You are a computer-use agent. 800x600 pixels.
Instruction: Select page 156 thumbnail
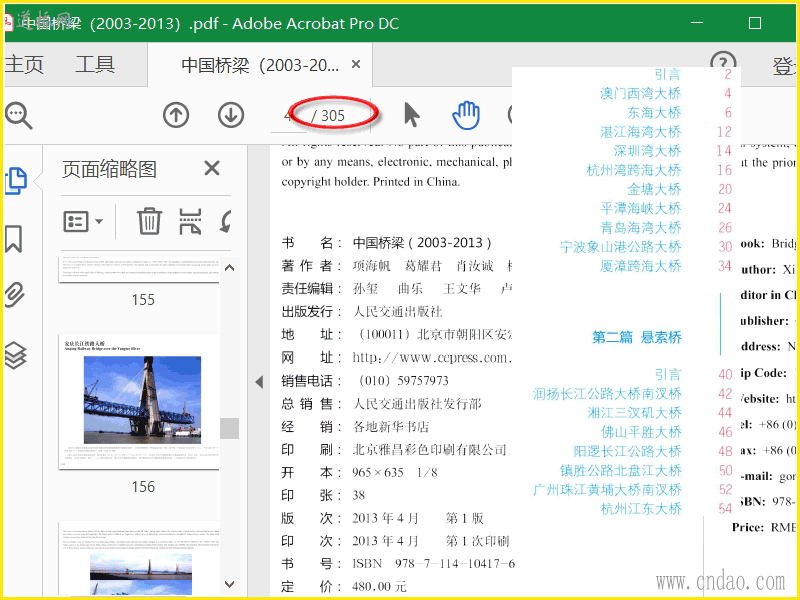coord(139,402)
